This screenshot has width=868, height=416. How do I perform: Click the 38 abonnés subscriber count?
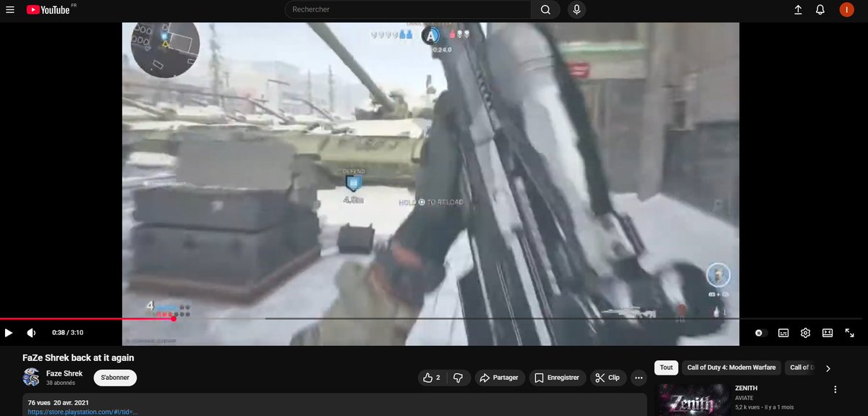(61, 383)
